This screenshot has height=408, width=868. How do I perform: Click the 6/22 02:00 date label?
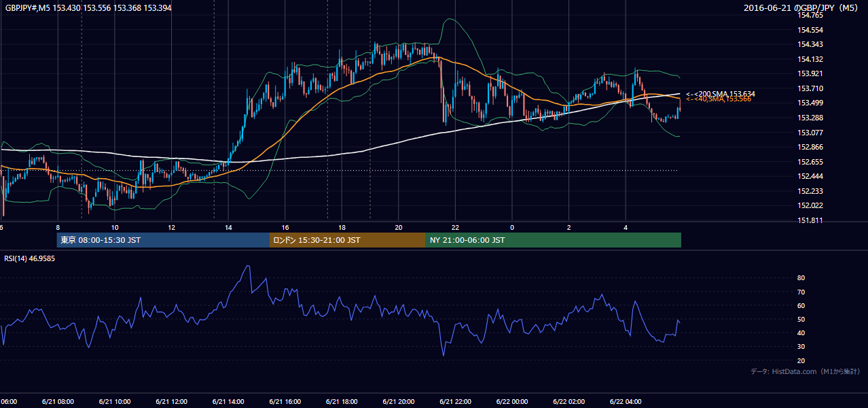[x=568, y=401]
